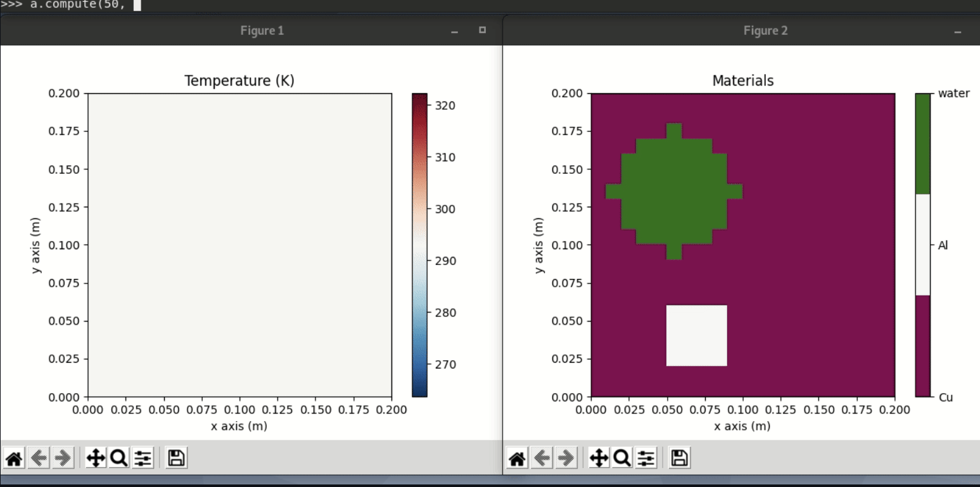Activate magnifier zoom tool in Figure 2

pos(622,457)
